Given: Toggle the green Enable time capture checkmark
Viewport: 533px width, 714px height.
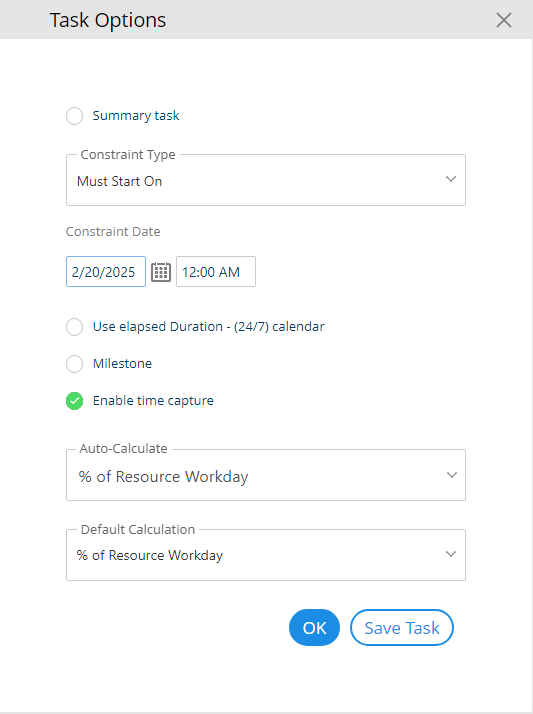Looking at the screenshot, I should [75, 401].
